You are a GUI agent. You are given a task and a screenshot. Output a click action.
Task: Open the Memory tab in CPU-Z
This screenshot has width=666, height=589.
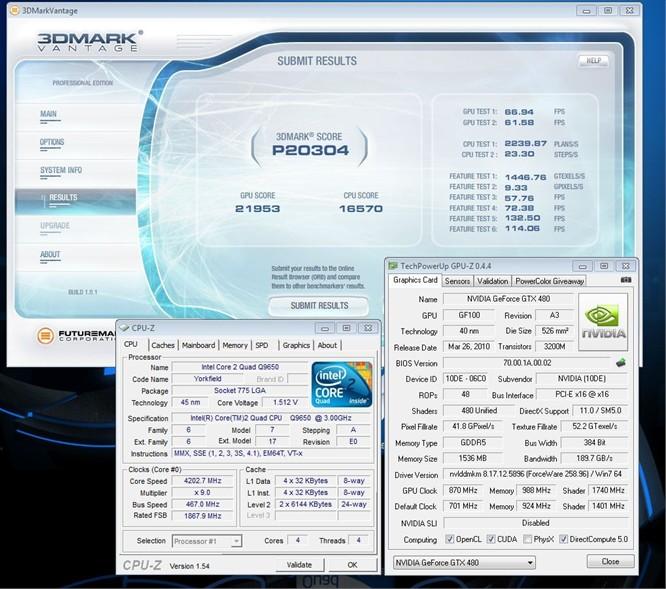(235, 345)
